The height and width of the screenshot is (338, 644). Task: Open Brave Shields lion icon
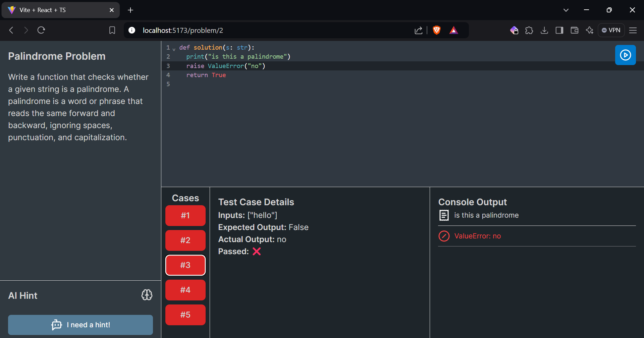[437, 30]
